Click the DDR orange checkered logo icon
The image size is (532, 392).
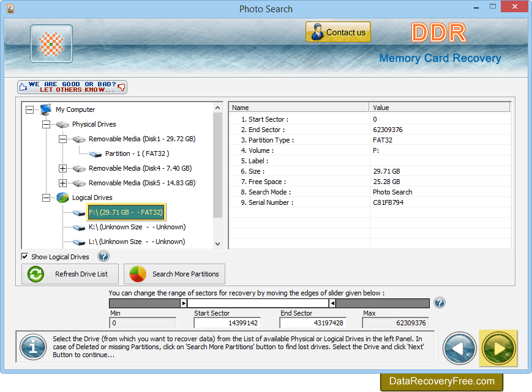pos(51,43)
